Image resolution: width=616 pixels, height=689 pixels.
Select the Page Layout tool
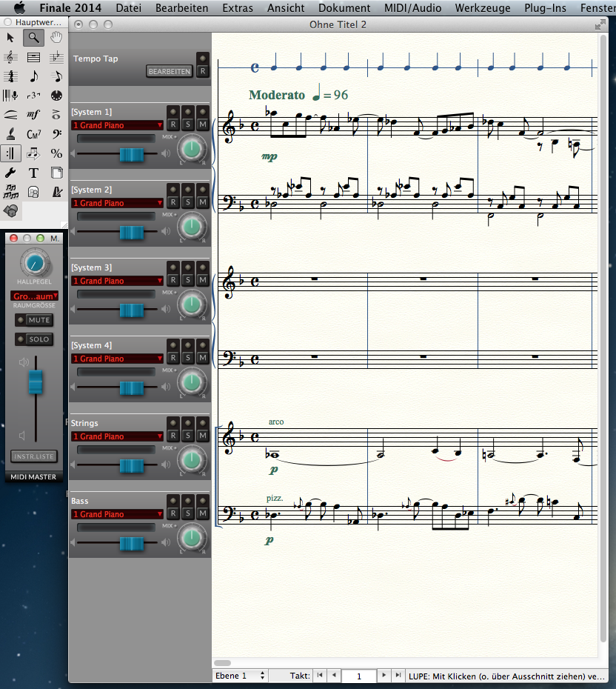[56, 173]
